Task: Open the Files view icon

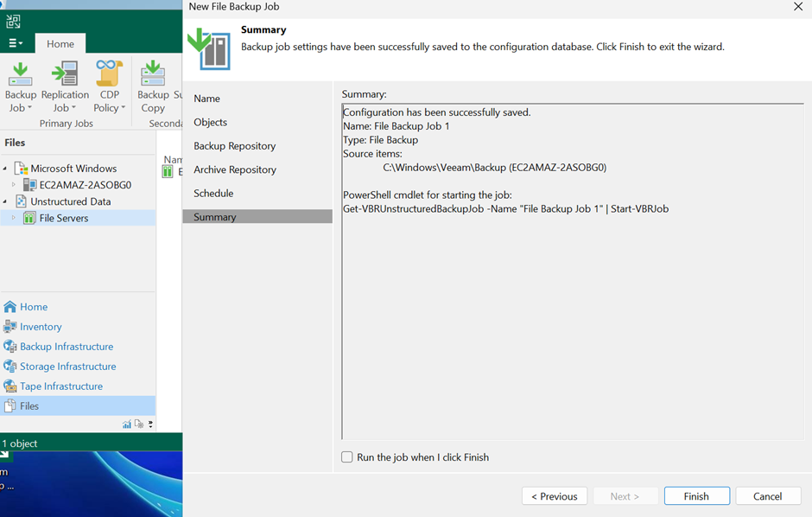Action: click(x=10, y=406)
